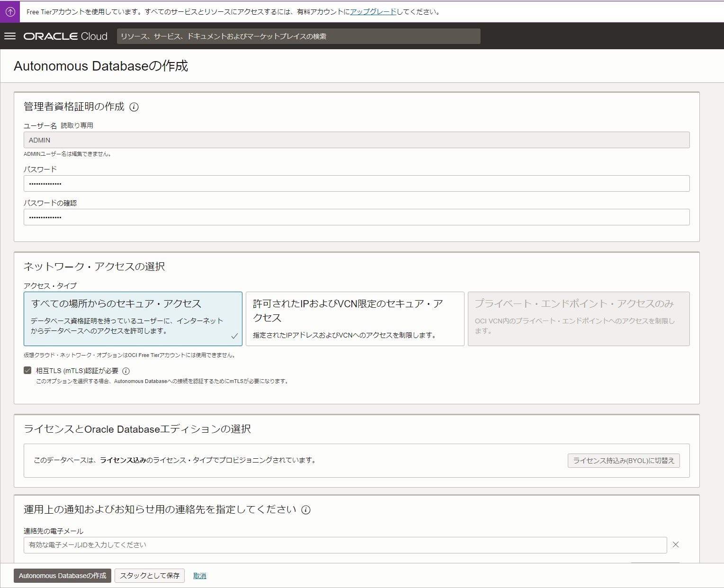This screenshot has width=724, height=588.
Task: Focus the パスワードの確認 field
Action: pos(357,217)
